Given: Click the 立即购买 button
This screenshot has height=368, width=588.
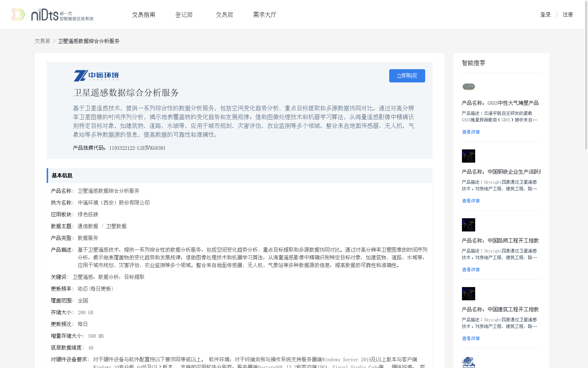Looking at the screenshot, I should (407, 76).
